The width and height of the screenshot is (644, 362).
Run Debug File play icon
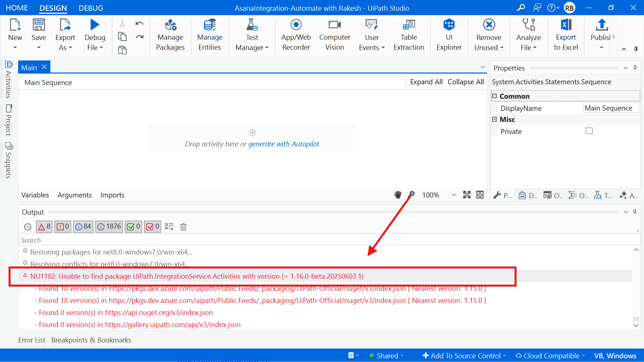click(x=95, y=25)
